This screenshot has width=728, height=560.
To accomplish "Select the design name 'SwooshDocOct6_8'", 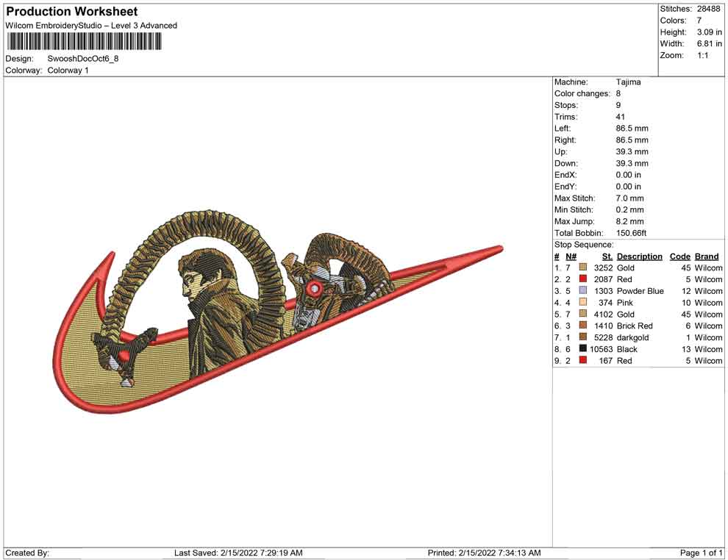I will point(83,59).
